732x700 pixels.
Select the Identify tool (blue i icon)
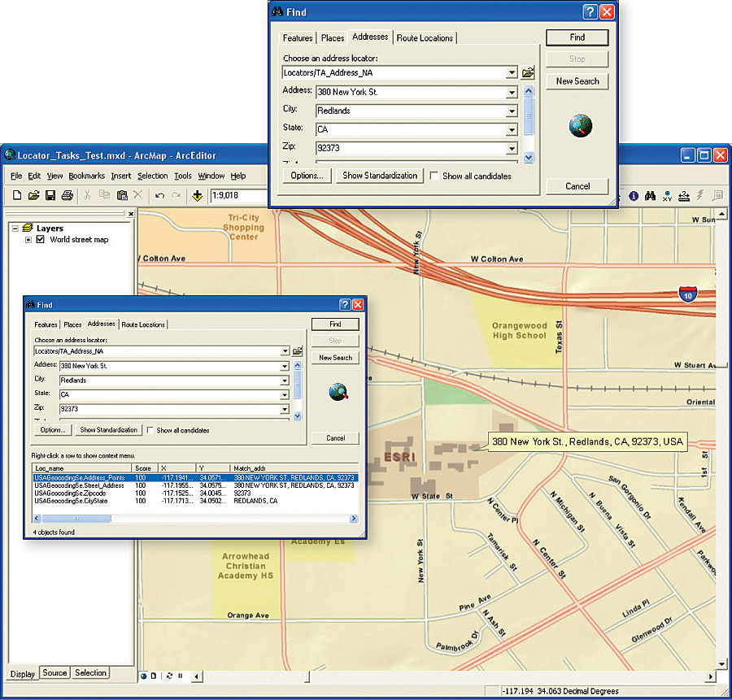[x=634, y=196]
